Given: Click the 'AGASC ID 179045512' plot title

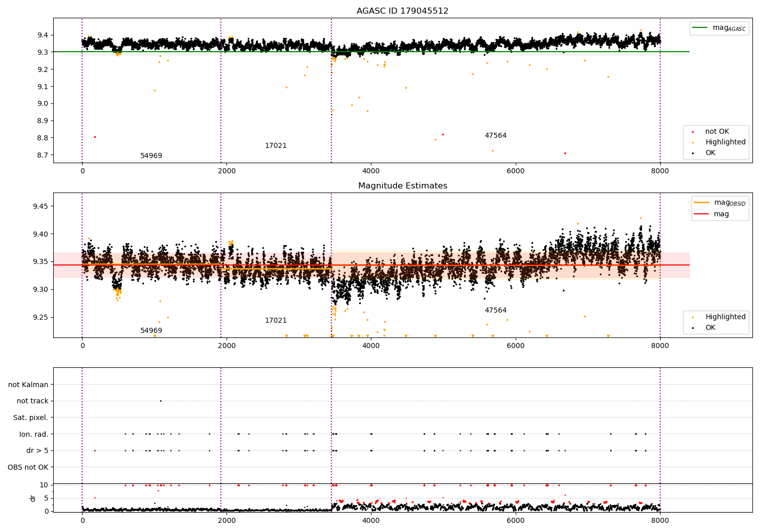Looking at the screenshot, I should click(x=402, y=11).
